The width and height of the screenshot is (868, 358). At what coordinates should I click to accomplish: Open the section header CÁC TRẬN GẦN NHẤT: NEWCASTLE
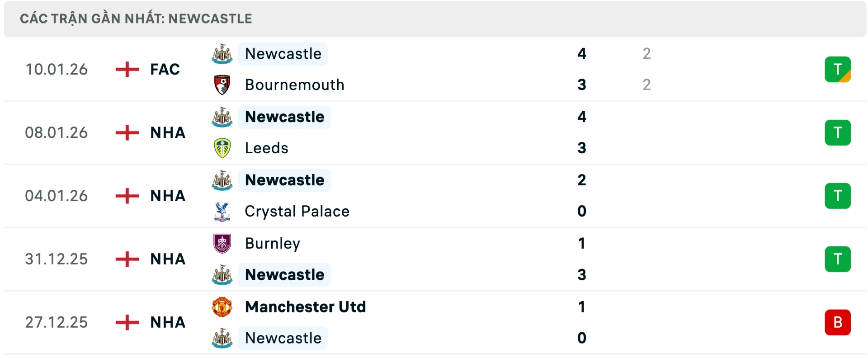(136, 19)
